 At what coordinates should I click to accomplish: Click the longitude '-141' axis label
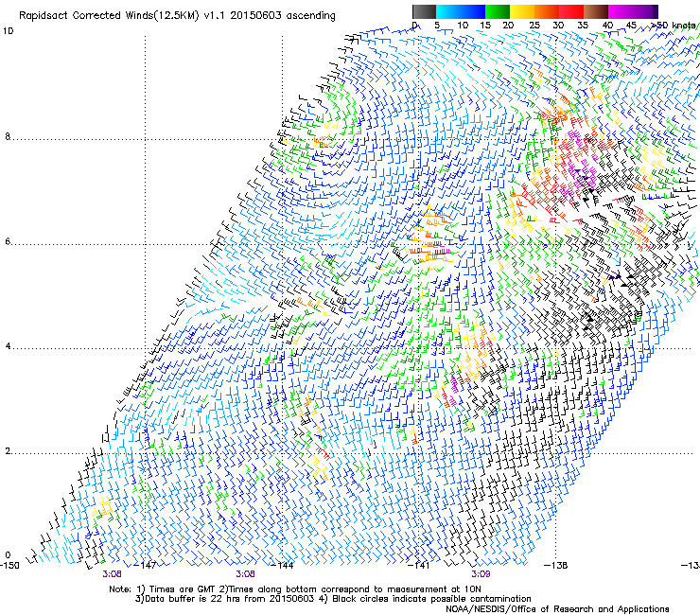pyautogui.click(x=419, y=566)
